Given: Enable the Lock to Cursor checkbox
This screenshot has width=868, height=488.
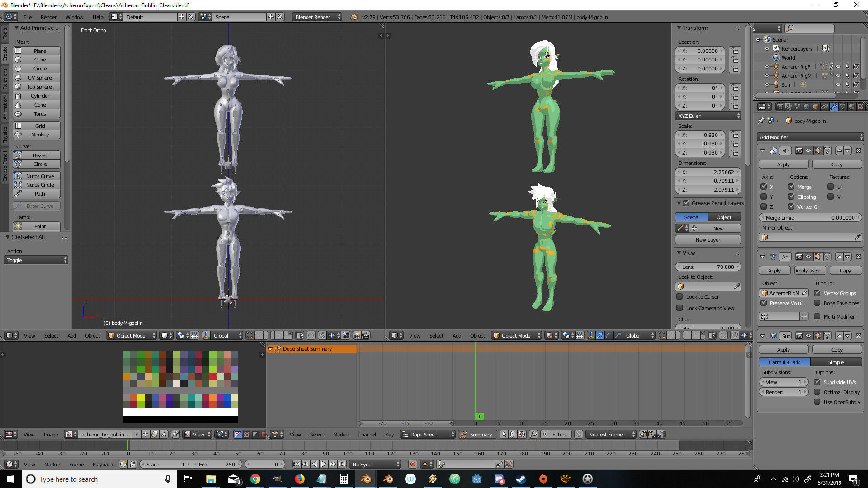Looking at the screenshot, I should point(679,297).
